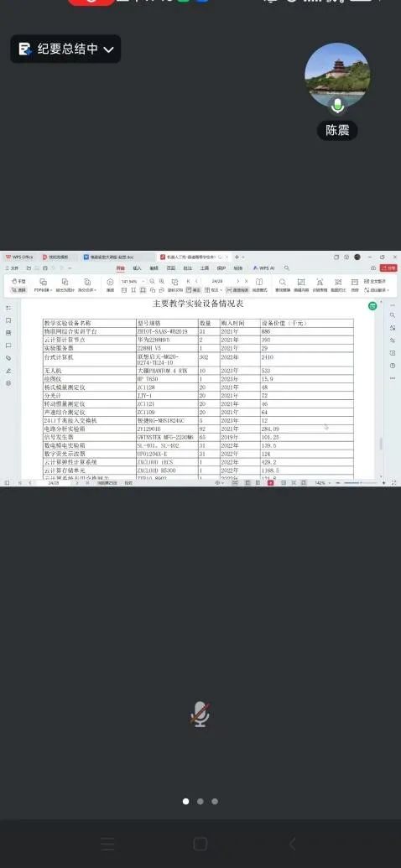Click the status bar page field 24/28
The width and height of the screenshot is (401, 868).
[x=54, y=483]
